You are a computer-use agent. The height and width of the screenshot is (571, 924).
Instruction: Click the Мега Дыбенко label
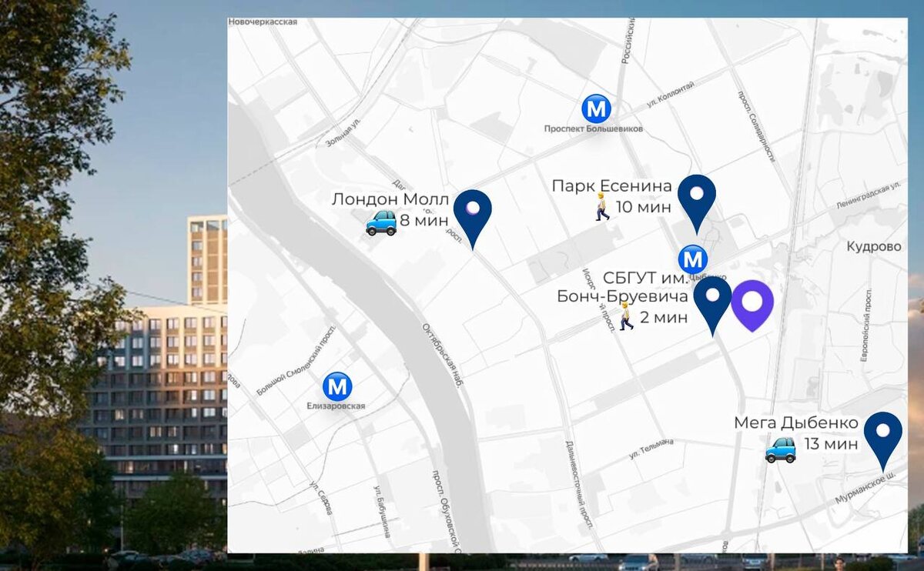coord(796,422)
